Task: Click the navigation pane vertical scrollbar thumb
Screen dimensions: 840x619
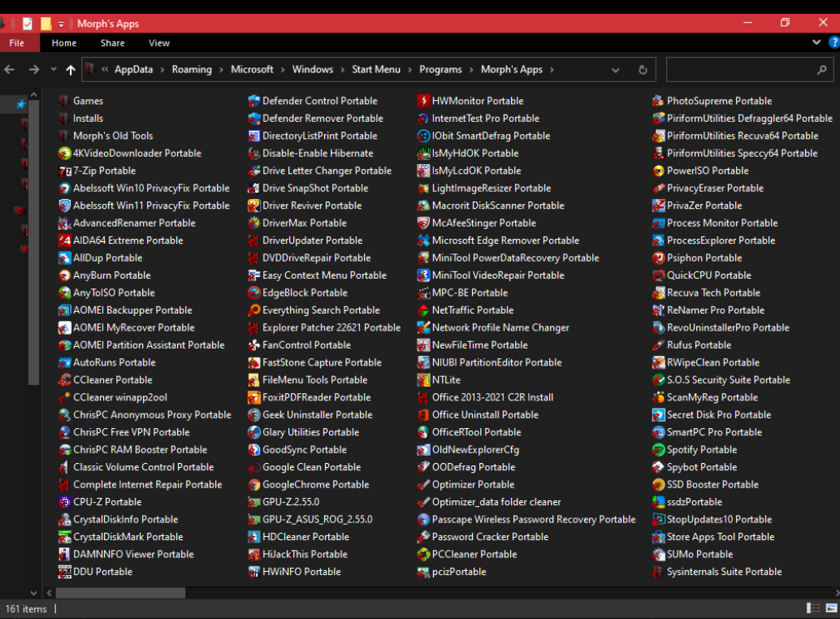Action: click(33, 242)
